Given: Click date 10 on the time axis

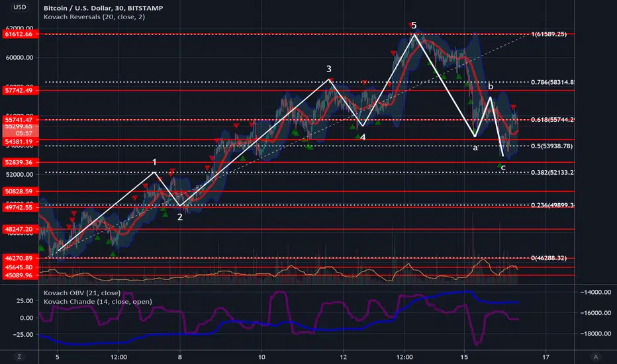Looking at the screenshot, I should pyautogui.click(x=261, y=357).
